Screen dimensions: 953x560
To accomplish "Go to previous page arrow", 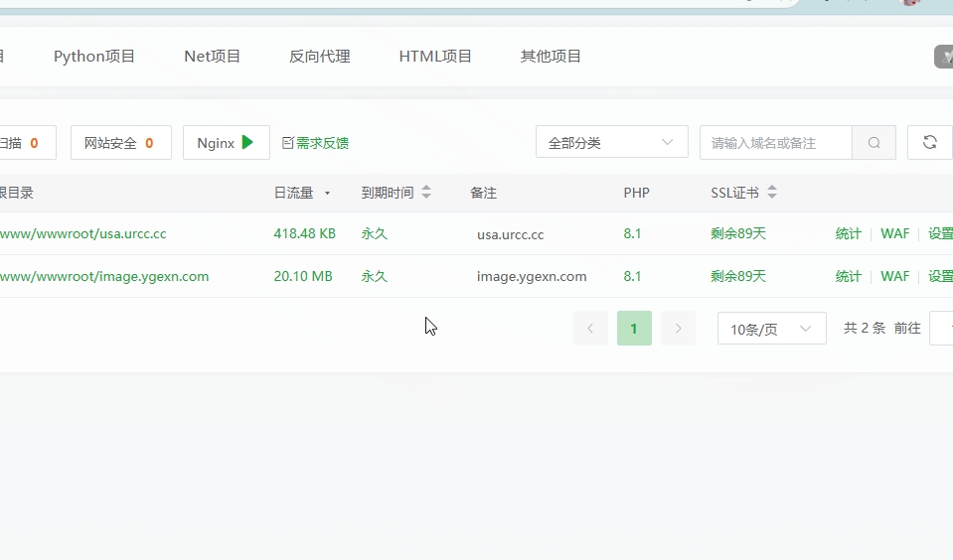I will (x=590, y=329).
